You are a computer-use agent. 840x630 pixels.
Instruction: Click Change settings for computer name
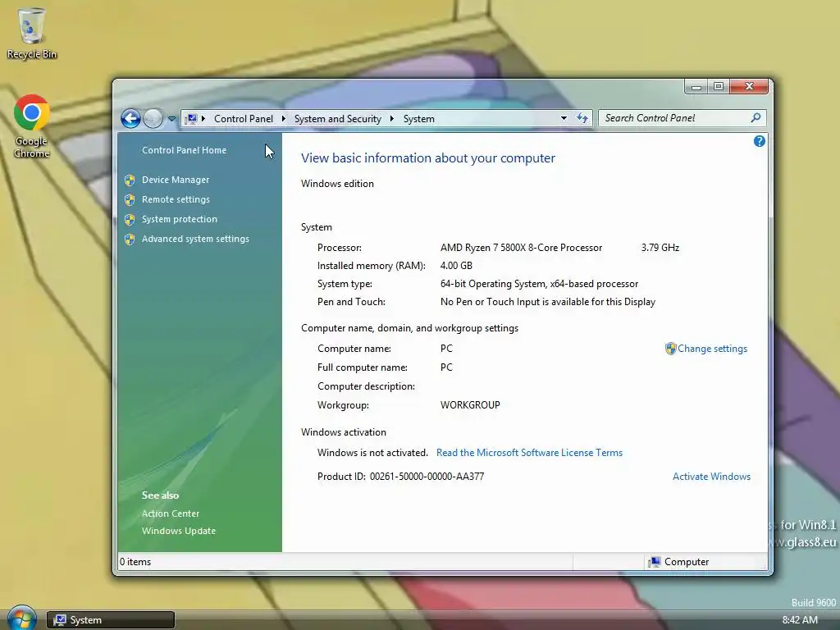coord(713,349)
